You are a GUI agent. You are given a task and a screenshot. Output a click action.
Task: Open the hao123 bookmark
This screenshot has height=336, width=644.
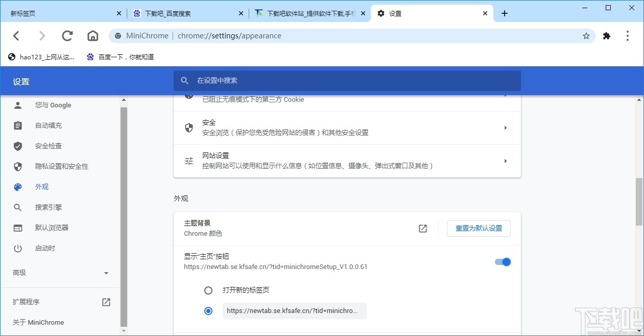tap(41, 57)
